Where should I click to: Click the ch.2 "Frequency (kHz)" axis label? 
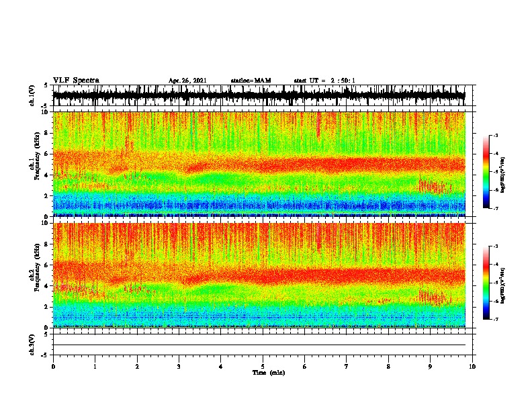[37, 267]
